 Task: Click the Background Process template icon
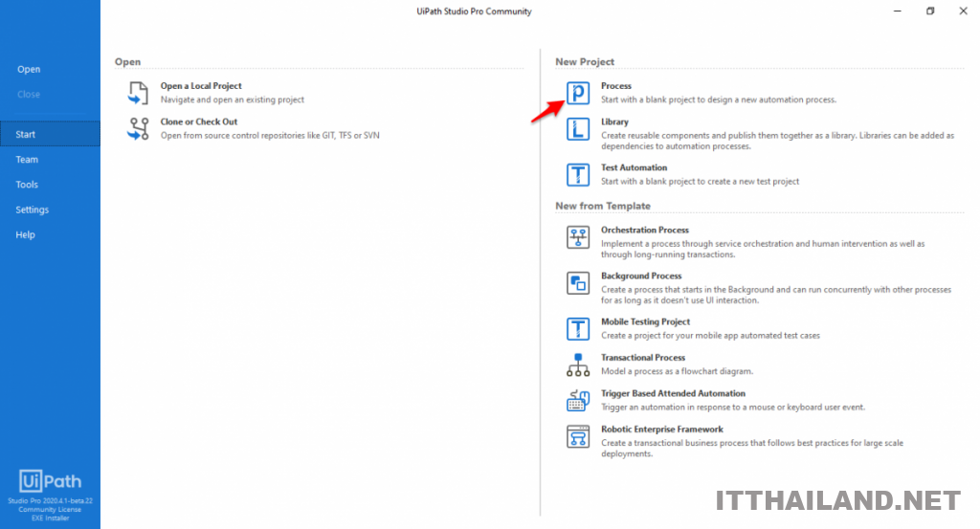(x=578, y=283)
